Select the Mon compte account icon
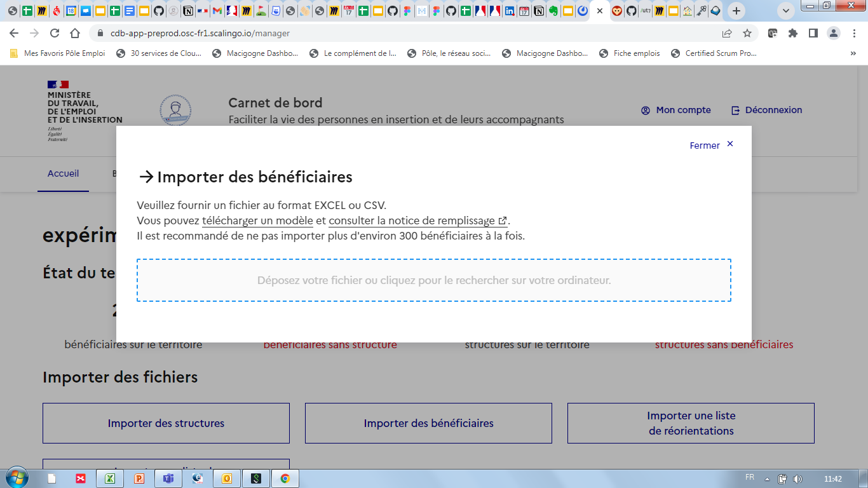This screenshot has width=868, height=488. point(644,110)
